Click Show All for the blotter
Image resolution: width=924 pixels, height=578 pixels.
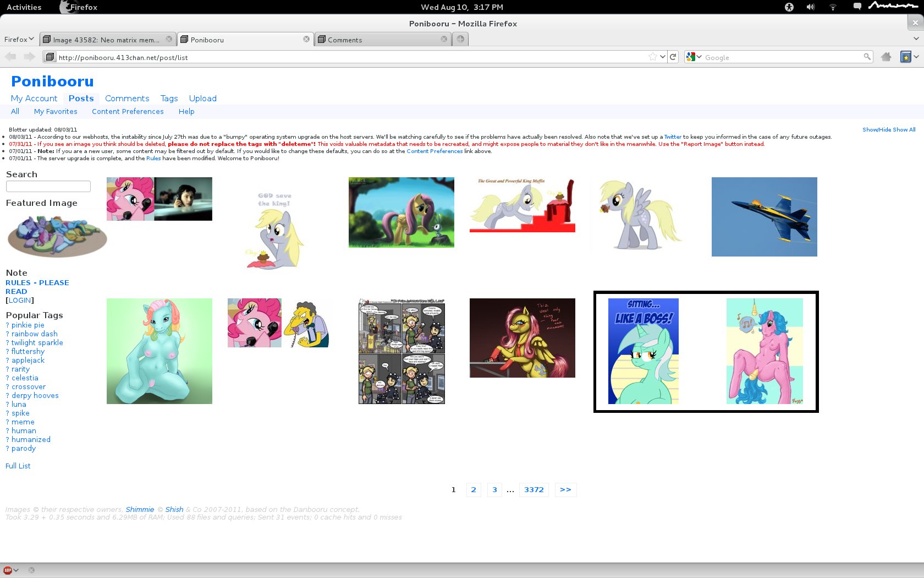pyautogui.click(x=904, y=130)
